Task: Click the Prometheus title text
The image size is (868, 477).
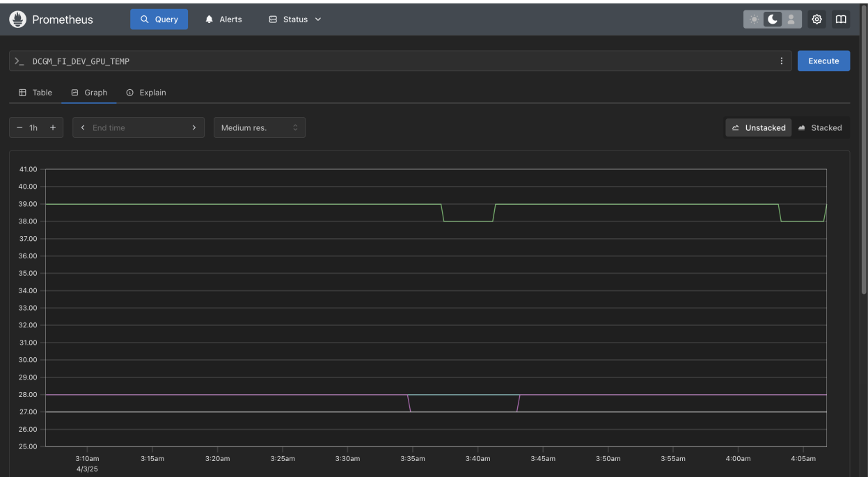Action: pos(63,19)
